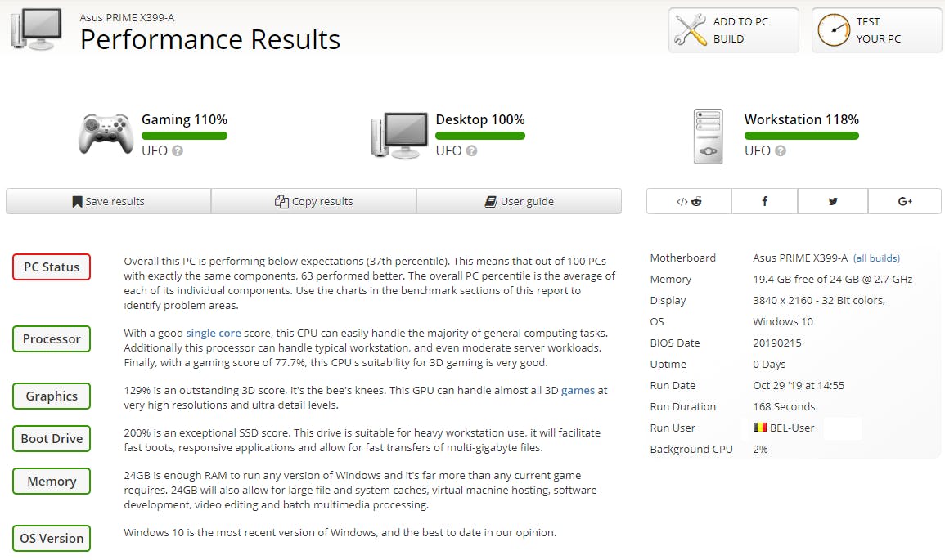
Task: Click the BIOS Date value 20190215
Action: tap(776, 343)
